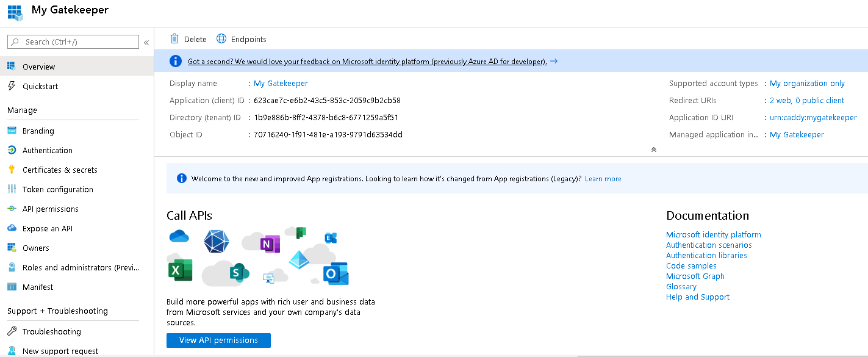Click the Application (client) ID value

(x=327, y=101)
